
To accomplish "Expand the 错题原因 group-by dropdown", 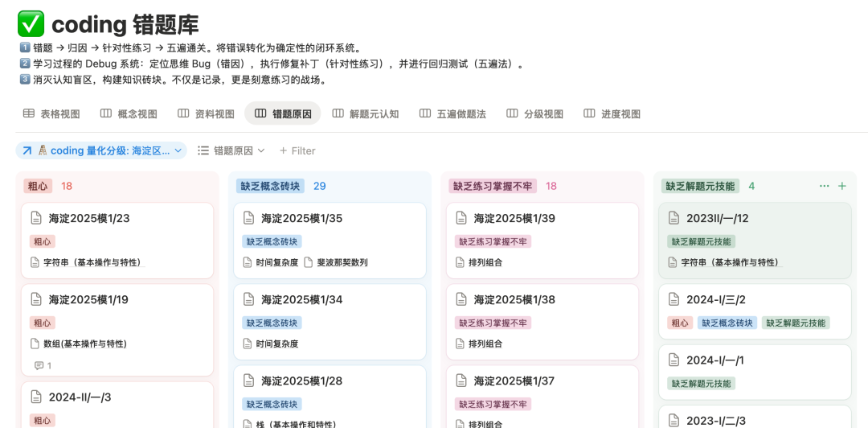I will point(231,150).
